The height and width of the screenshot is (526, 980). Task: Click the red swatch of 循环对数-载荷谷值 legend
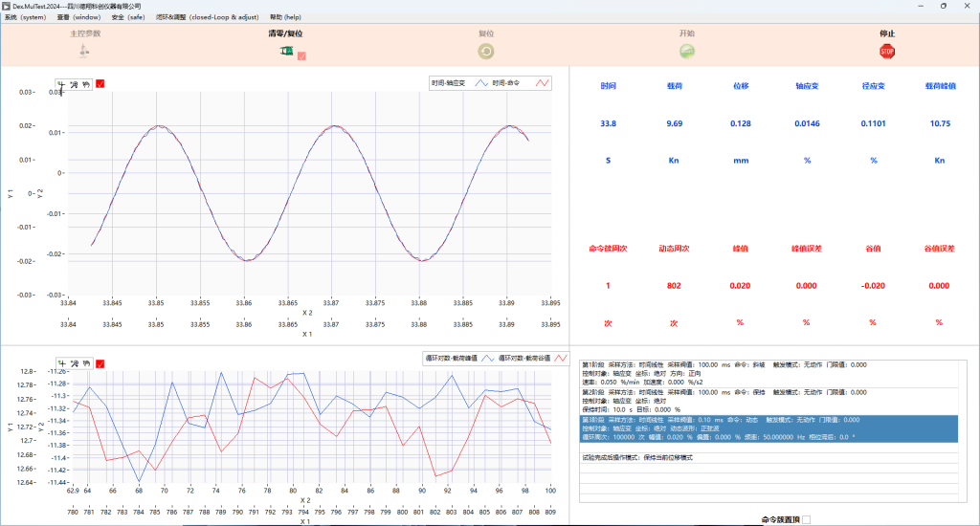pyautogui.click(x=563, y=358)
